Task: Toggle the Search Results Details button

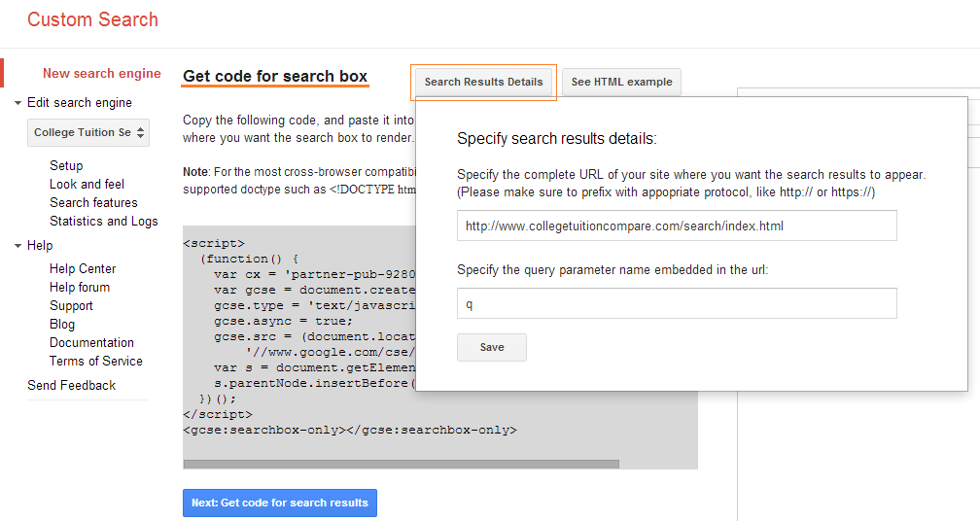Action: 483,82
